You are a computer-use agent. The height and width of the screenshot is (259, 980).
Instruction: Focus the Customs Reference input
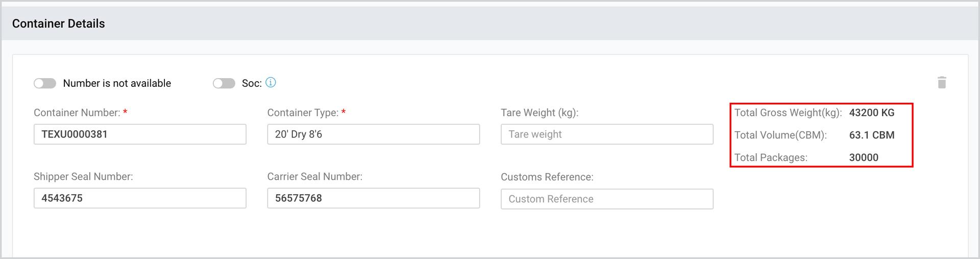(607, 199)
